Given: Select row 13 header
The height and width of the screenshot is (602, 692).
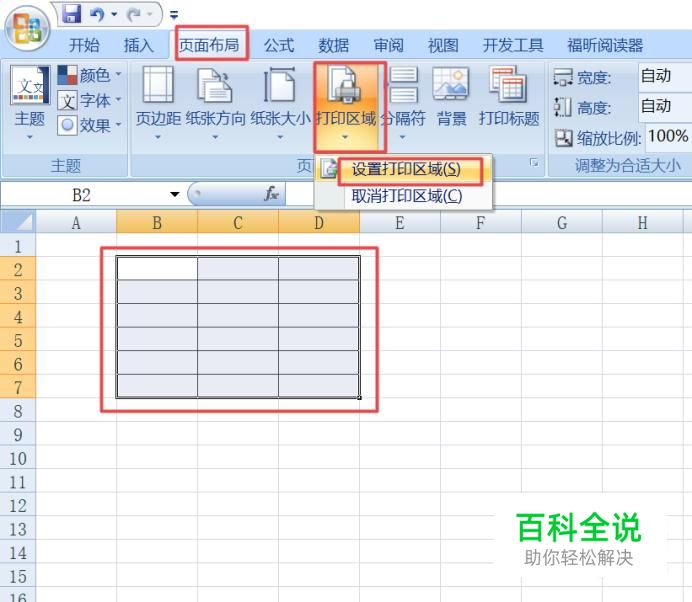Looking at the screenshot, I should 18,529.
